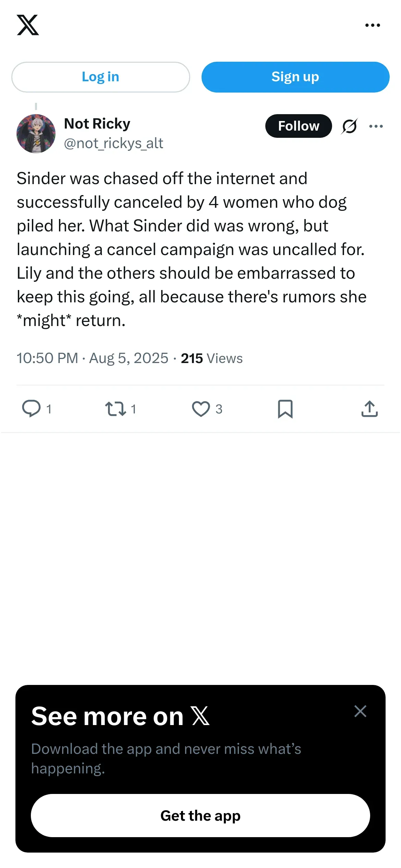Follow the Not Ricky account

[299, 126]
